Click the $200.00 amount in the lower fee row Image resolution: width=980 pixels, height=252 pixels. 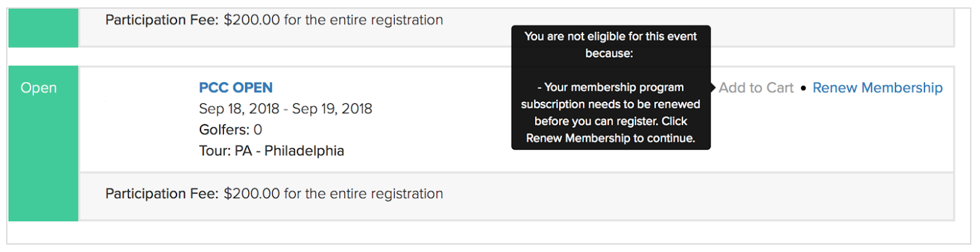pos(251,193)
